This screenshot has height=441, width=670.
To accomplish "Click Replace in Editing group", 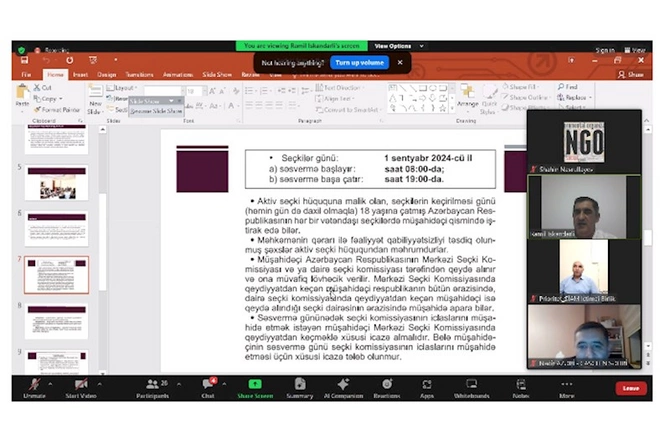I will click(x=575, y=97).
